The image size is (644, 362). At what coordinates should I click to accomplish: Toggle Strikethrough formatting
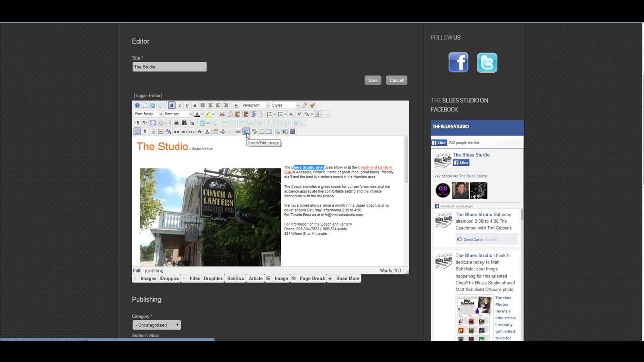(195, 105)
